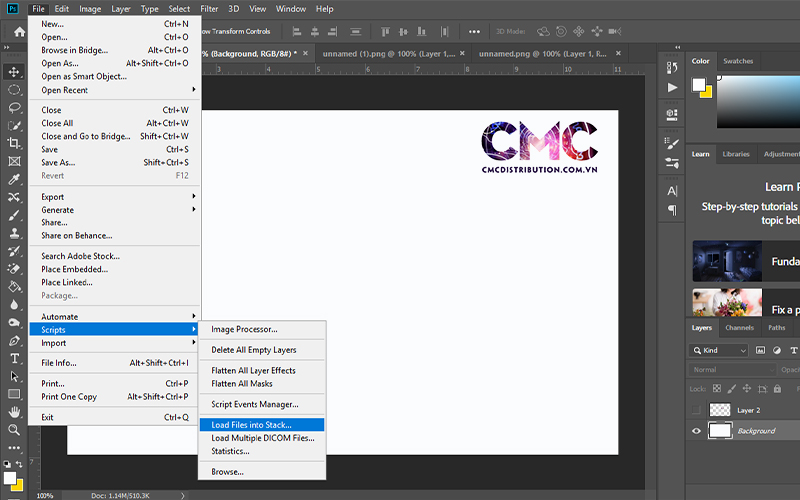Open the Brush Settings panel icon
Screen dimensions: 800x500
[x=672, y=144]
